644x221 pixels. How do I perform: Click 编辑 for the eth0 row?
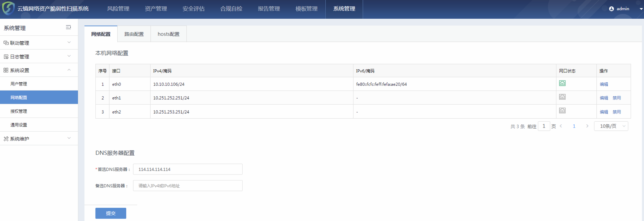(x=604, y=84)
